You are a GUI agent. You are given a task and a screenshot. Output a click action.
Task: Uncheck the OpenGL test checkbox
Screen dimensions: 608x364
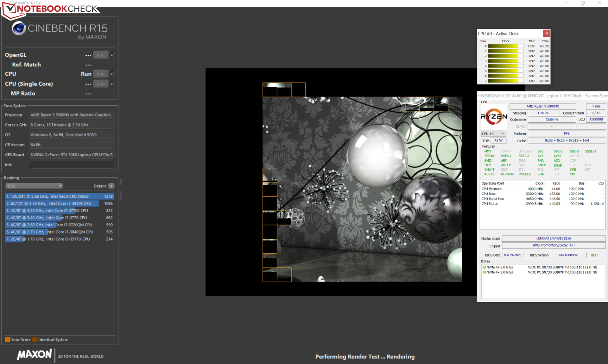(113, 55)
